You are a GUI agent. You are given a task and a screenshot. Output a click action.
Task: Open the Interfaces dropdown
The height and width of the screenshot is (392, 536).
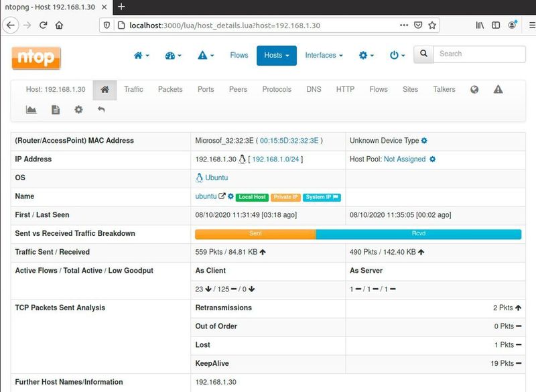pyautogui.click(x=324, y=56)
